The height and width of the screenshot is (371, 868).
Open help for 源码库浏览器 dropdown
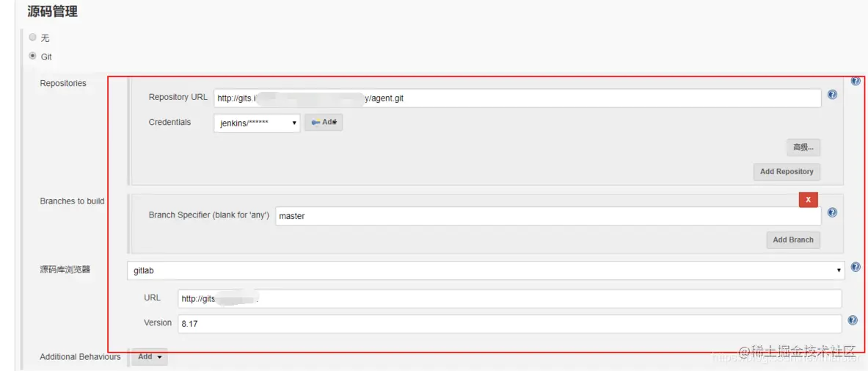[856, 267]
